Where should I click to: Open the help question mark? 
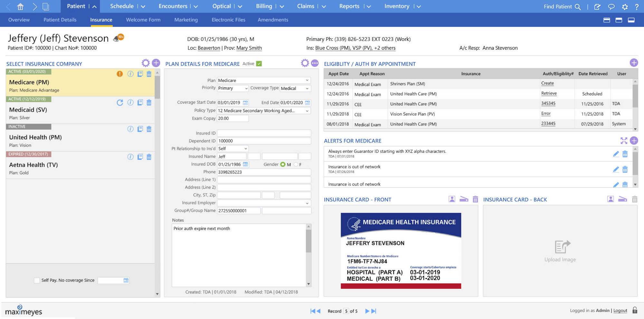click(x=637, y=7)
